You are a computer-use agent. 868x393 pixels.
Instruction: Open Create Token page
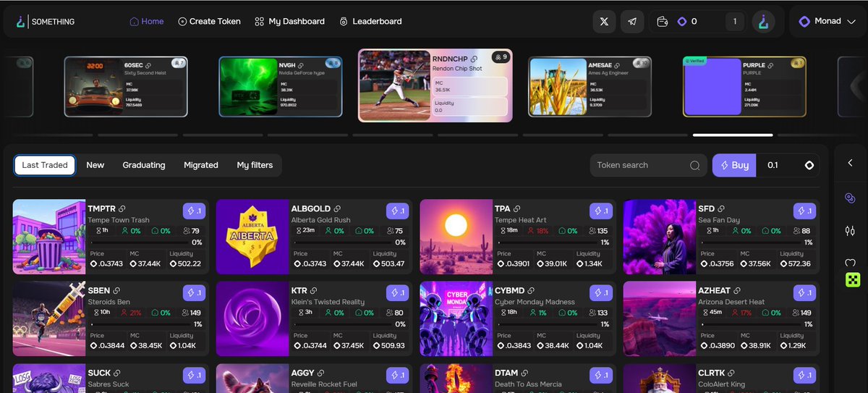[x=209, y=22]
